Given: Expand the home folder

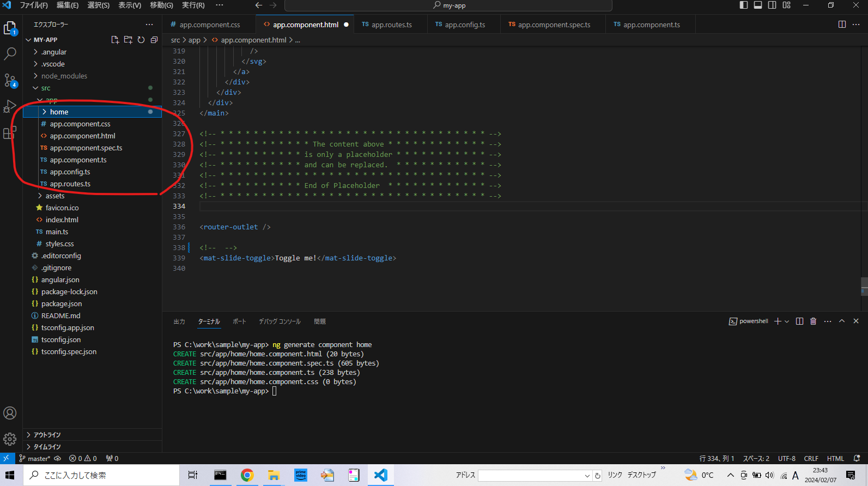Looking at the screenshot, I should 92,112.
